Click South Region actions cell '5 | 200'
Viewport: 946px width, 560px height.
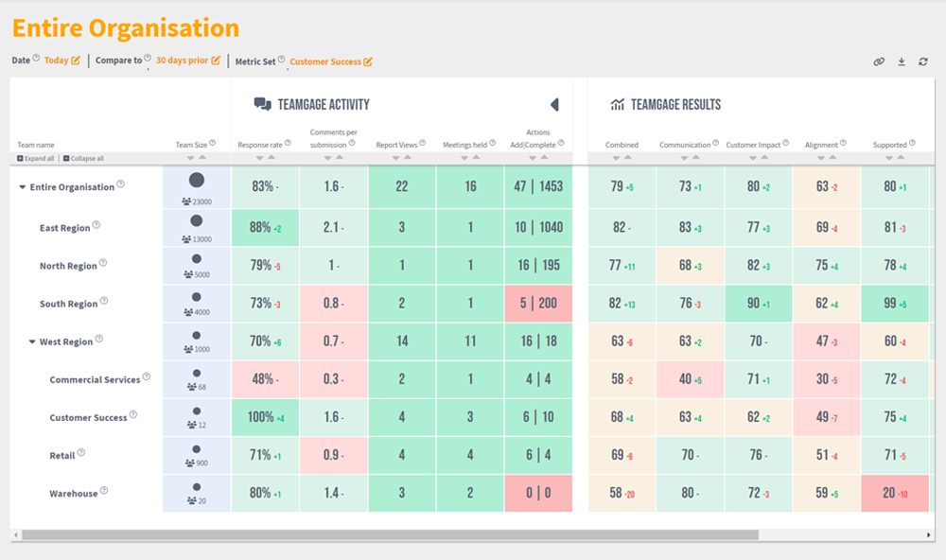click(x=538, y=304)
